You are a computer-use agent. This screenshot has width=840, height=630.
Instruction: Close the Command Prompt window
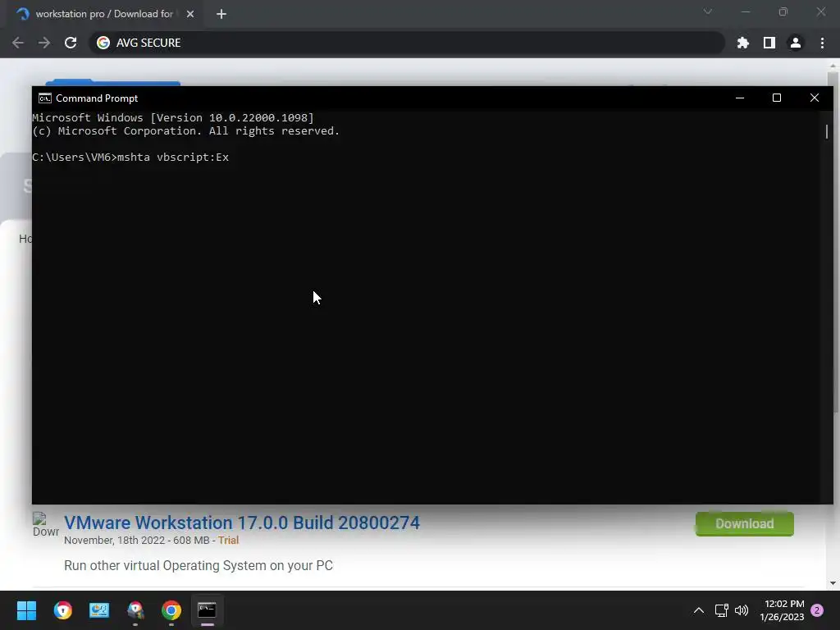[815, 98]
